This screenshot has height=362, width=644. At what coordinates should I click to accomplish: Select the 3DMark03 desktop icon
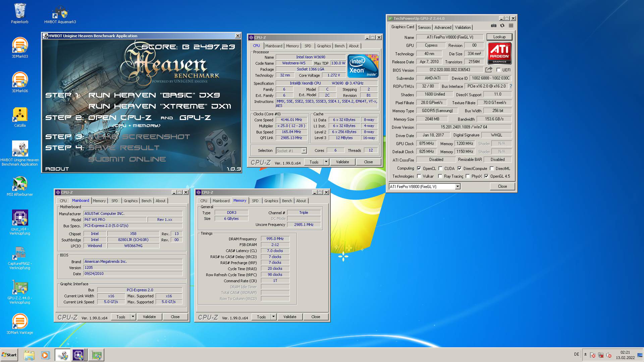(20, 48)
